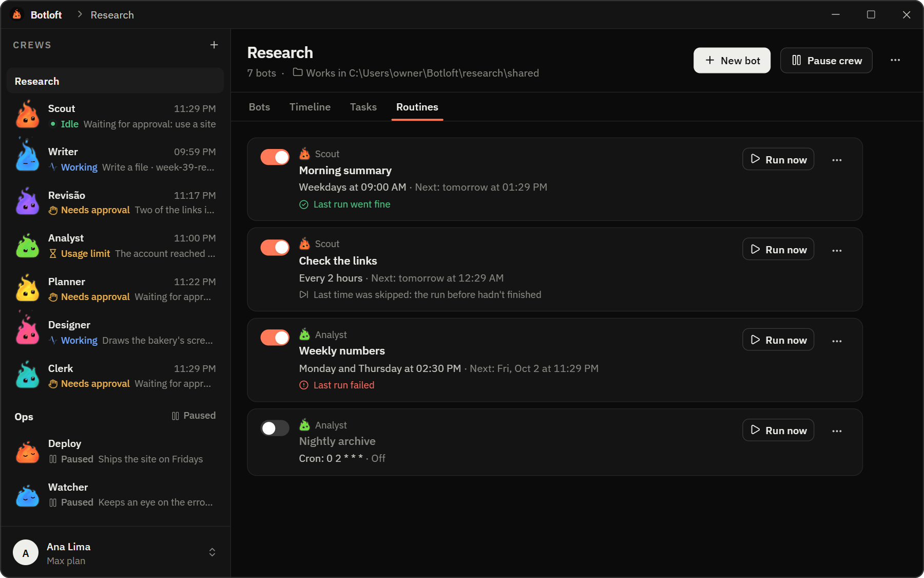Switch to the Timeline tab
This screenshot has width=924, height=578.
(x=310, y=107)
